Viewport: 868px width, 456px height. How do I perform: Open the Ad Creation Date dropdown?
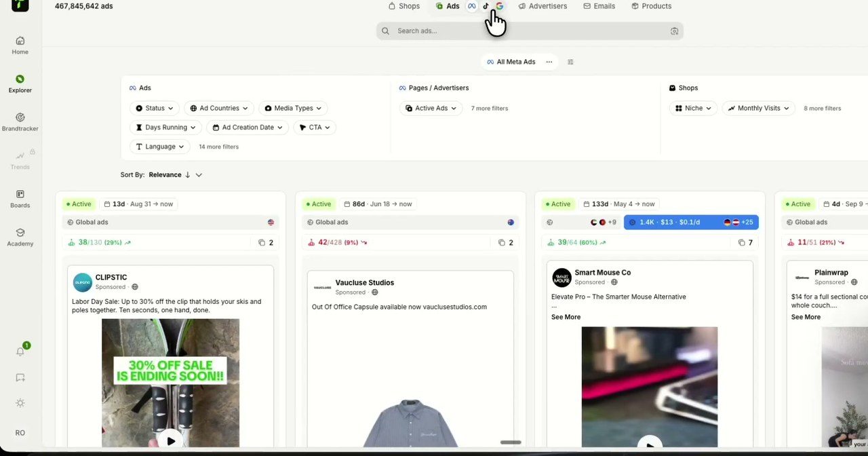click(x=248, y=127)
